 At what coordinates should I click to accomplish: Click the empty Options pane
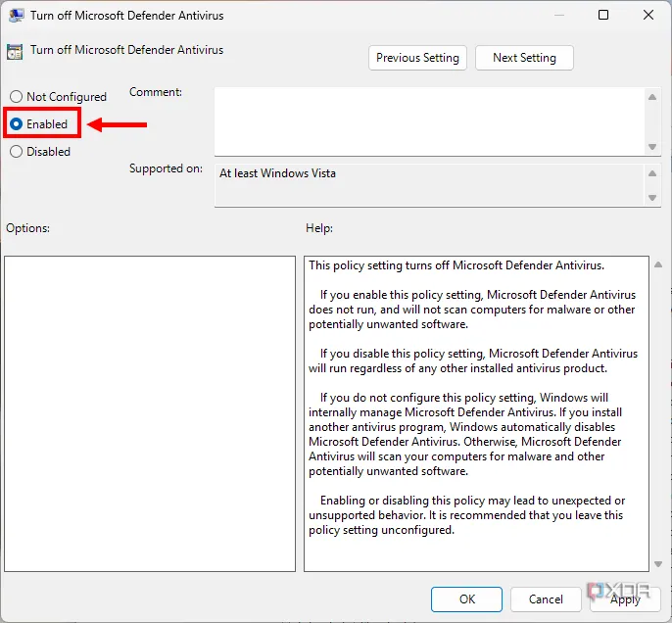click(x=150, y=414)
